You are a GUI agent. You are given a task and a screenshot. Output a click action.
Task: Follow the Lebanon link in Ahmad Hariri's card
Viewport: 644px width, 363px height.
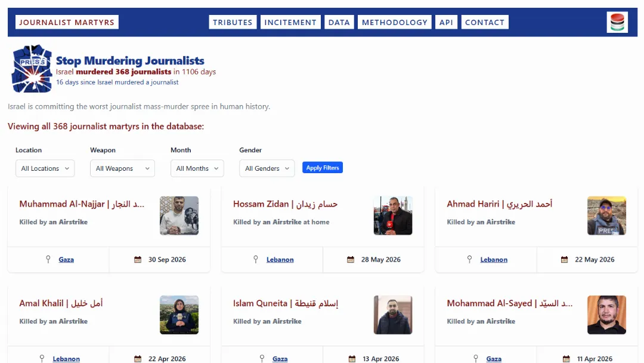(x=494, y=259)
